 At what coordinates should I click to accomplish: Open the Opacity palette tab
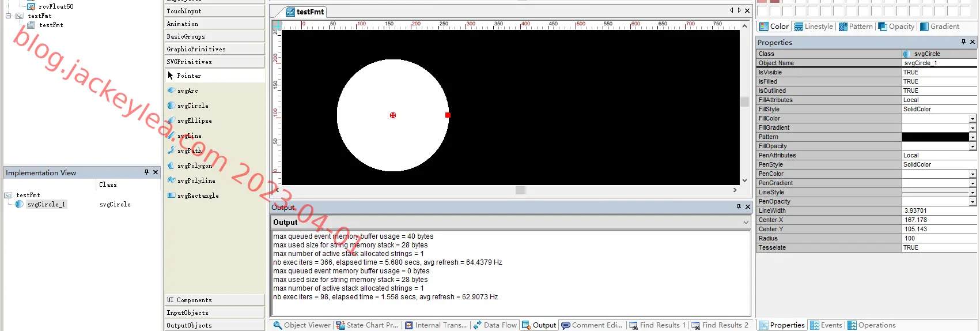pyautogui.click(x=896, y=27)
